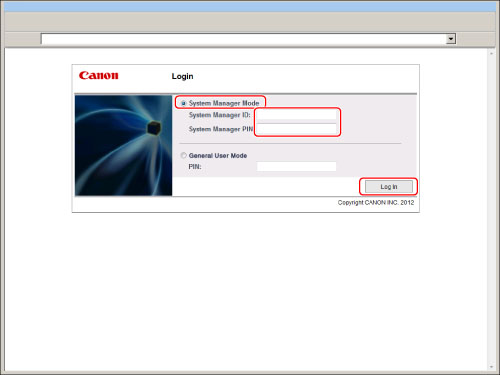Click the gray toolbar strip above address bar
Viewport: 500px width, 375px height.
[250, 22]
